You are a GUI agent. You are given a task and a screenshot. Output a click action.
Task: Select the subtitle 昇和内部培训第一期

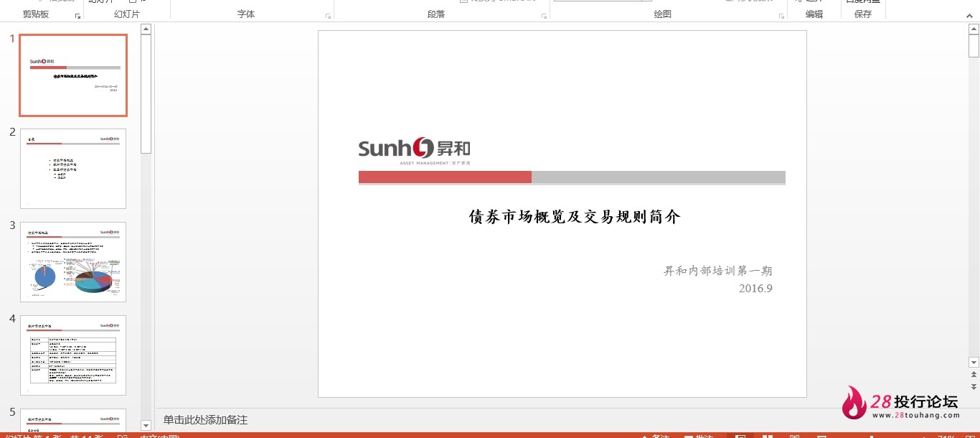(x=718, y=271)
